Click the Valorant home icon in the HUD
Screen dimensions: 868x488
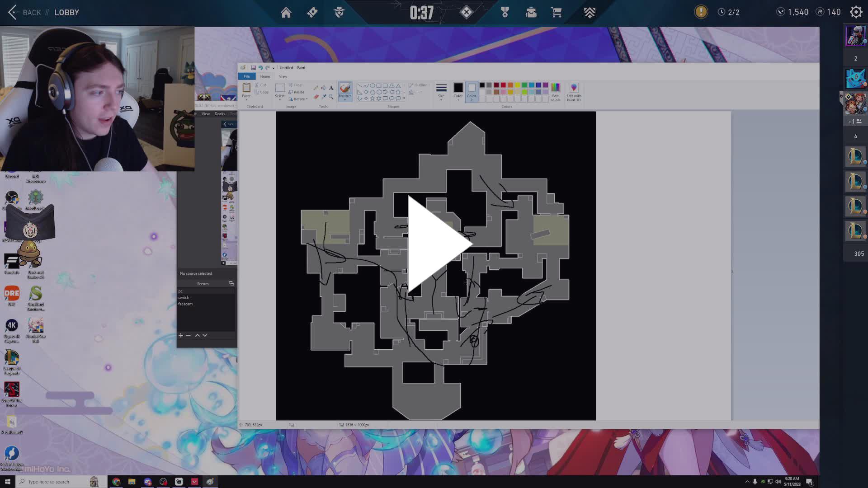pos(286,12)
